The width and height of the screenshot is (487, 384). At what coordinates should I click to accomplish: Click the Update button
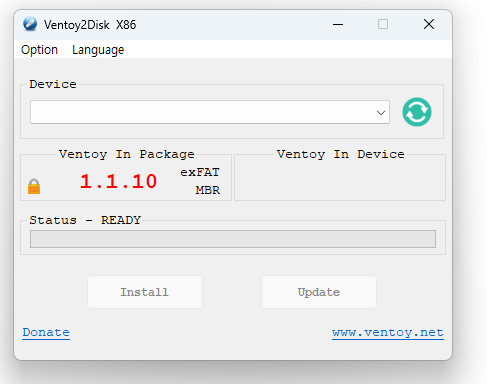319,292
